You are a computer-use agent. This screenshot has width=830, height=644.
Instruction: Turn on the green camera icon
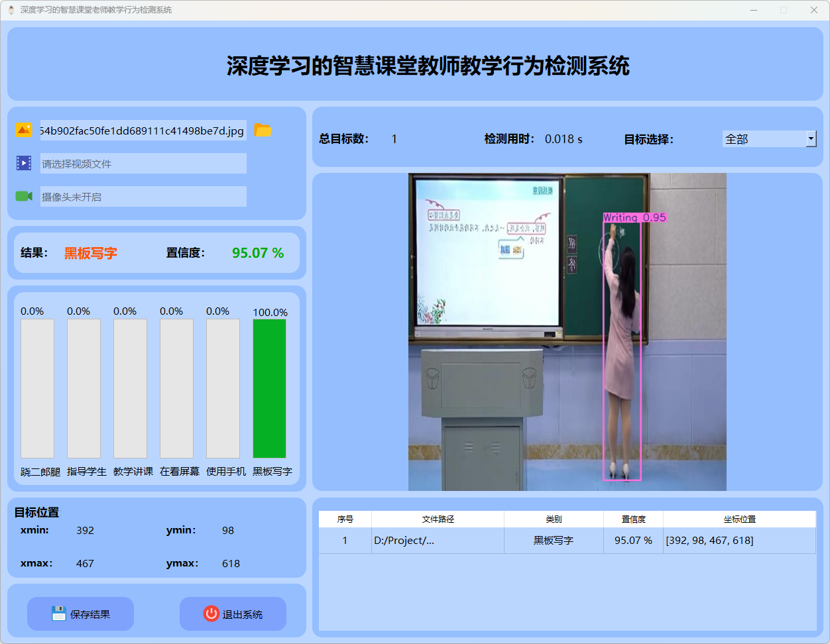pyautogui.click(x=24, y=196)
